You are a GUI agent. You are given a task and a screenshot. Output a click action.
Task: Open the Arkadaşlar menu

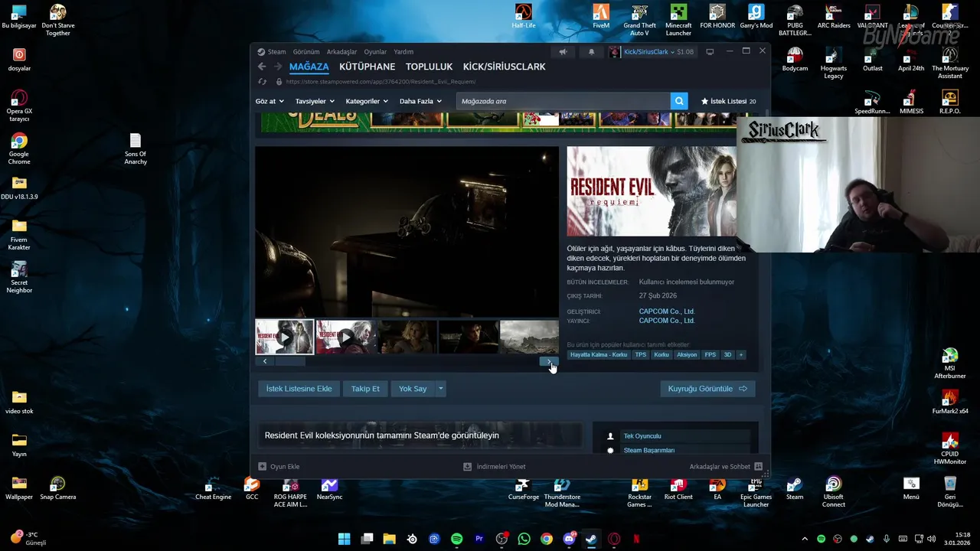click(x=341, y=52)
